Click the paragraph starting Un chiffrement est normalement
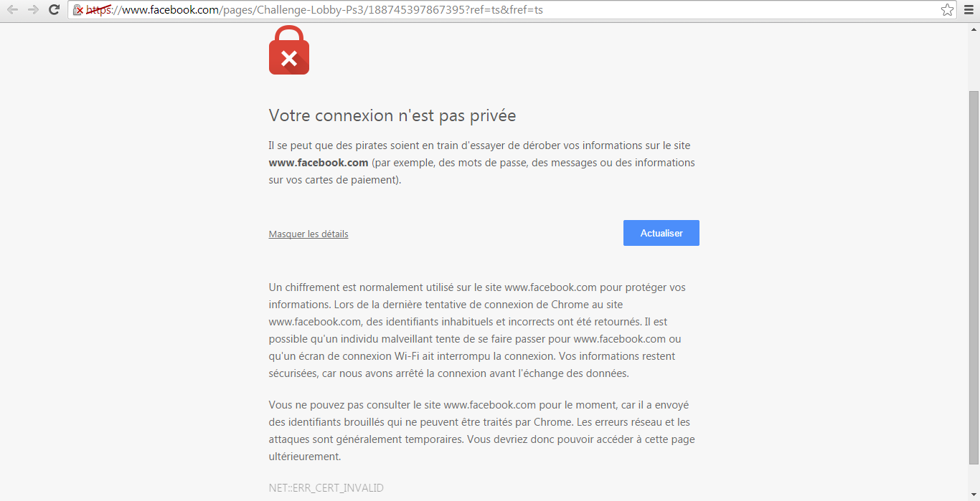The width and height of the screenshot is (980, 501). click(x=479, y=330)
